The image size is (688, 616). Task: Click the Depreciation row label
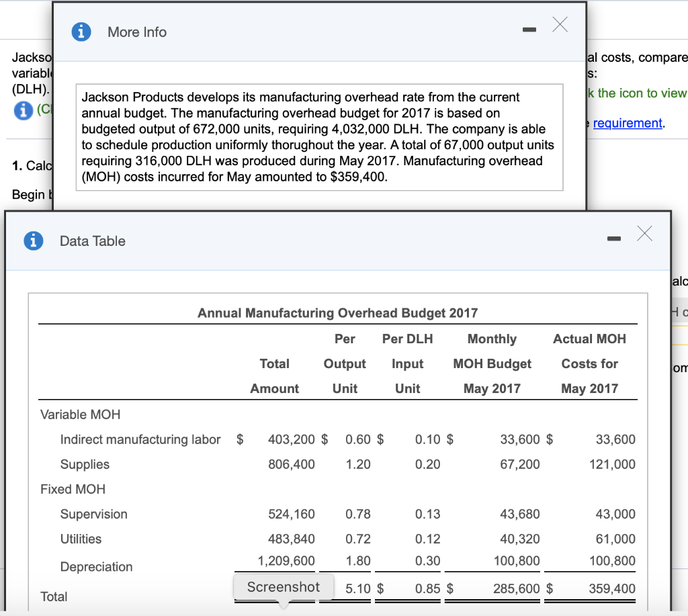pyautogui.click(x=96, y=567)
